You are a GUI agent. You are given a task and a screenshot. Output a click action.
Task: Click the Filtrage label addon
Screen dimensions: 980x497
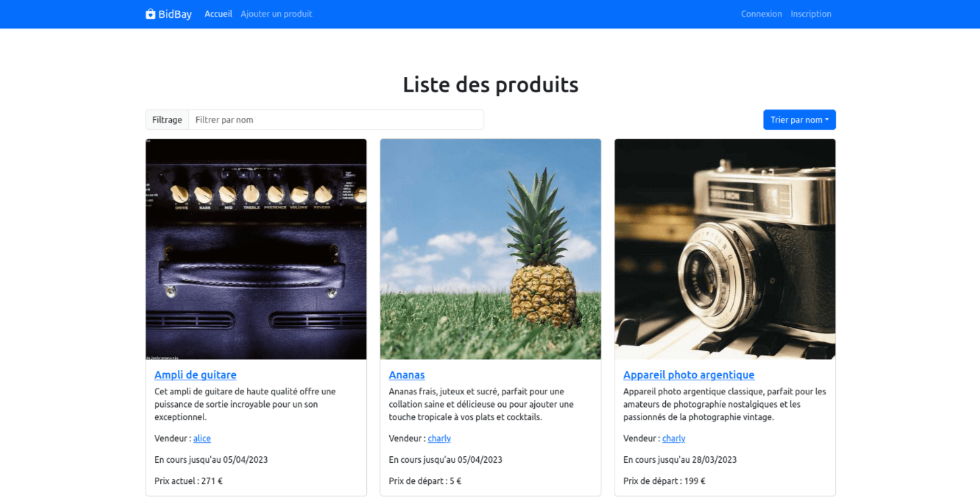[x=167, y=120]
